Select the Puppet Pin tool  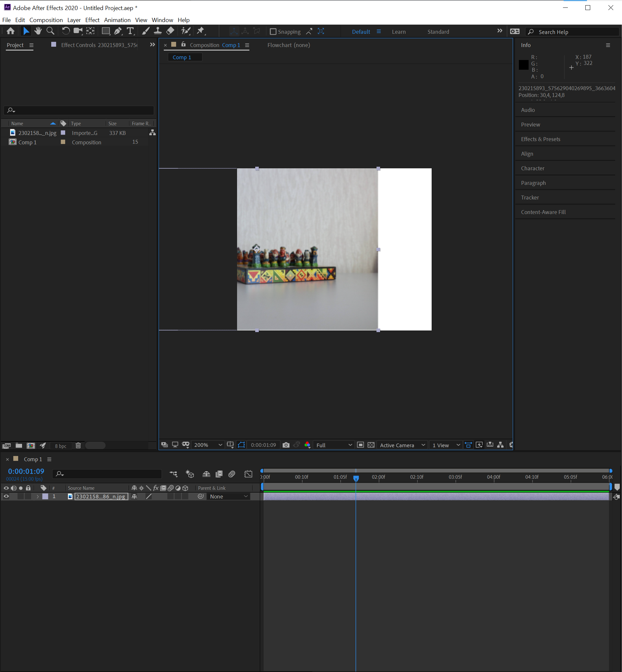click(200, 31)
